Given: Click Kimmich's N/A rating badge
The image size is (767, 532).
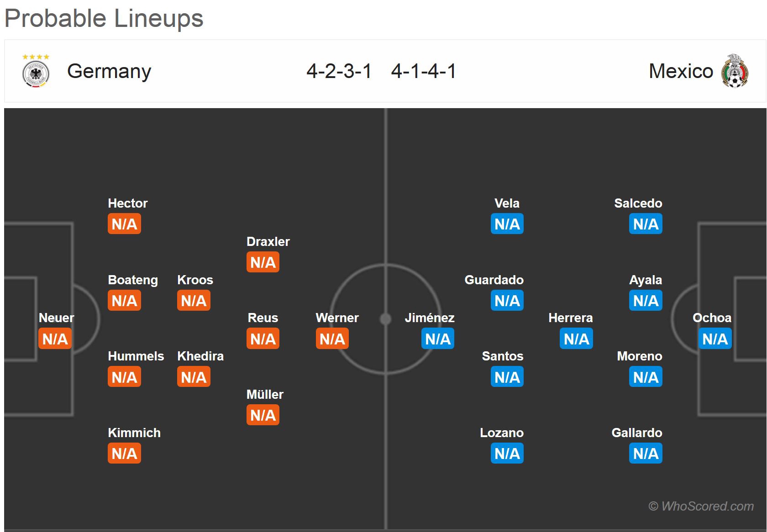Looking at the screenshot, I should pos(124,453).
